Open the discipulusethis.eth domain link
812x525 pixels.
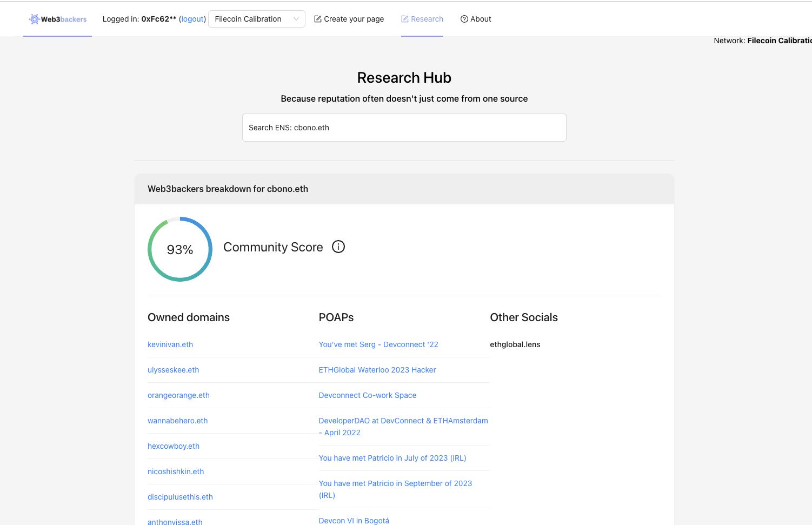pos(180,497)
